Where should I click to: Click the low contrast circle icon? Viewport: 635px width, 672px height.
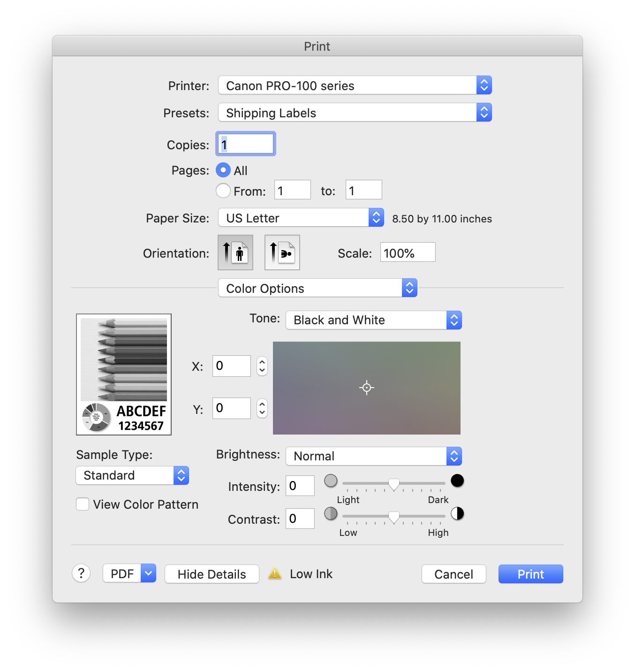(331, 513)
